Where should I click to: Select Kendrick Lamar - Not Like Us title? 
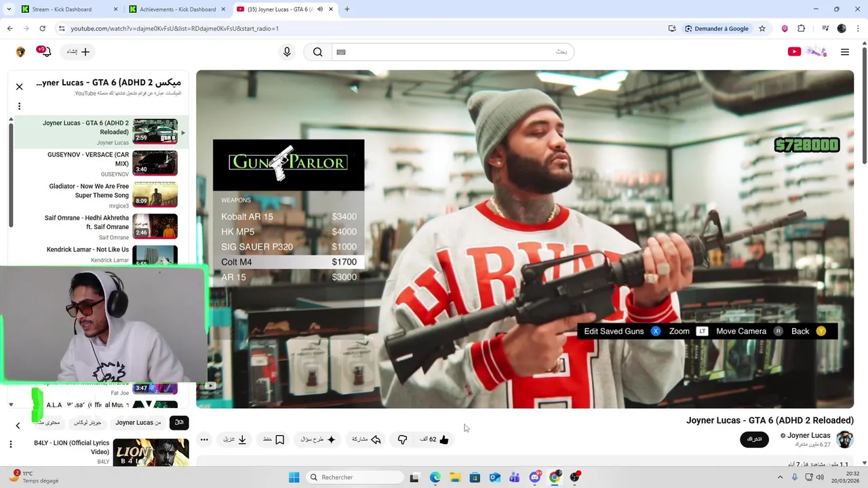(87, 249)
